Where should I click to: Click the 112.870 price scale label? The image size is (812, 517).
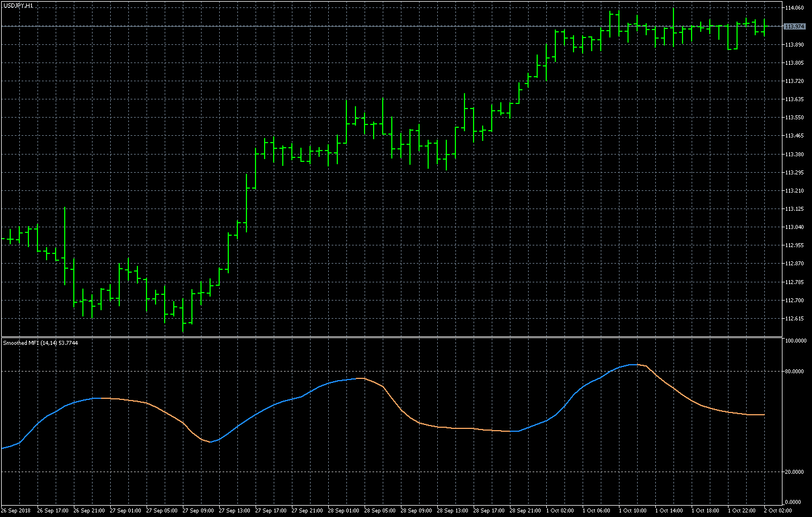(794, 264)
